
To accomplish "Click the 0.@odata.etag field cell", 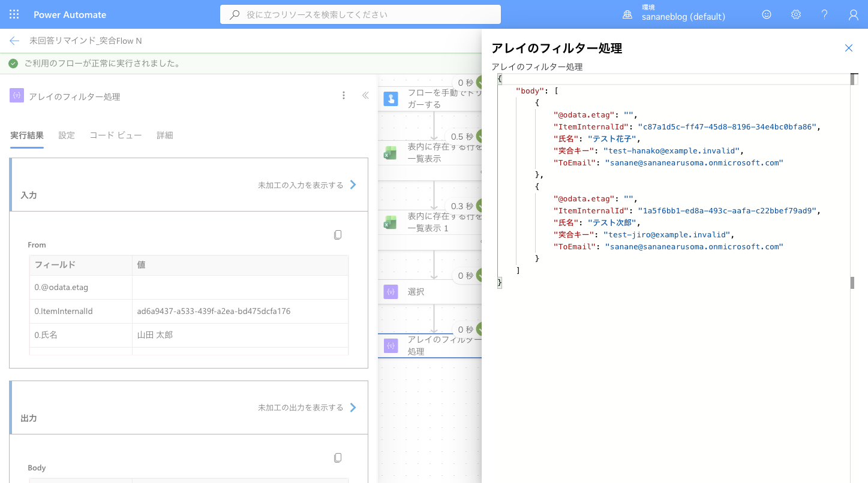I will (x=80, y=288).
